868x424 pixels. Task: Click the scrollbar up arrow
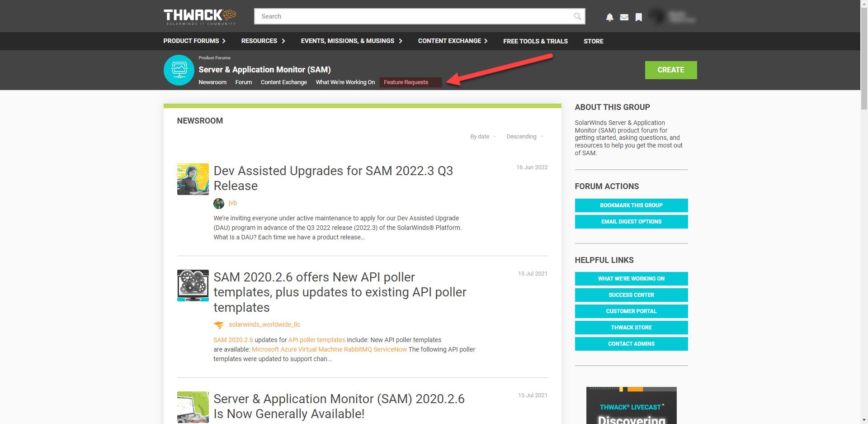864,3
